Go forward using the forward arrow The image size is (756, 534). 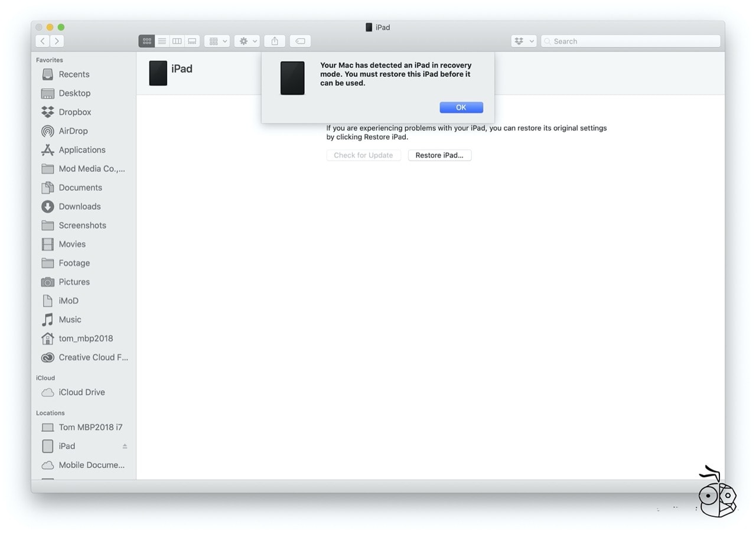tap(57, 41)
